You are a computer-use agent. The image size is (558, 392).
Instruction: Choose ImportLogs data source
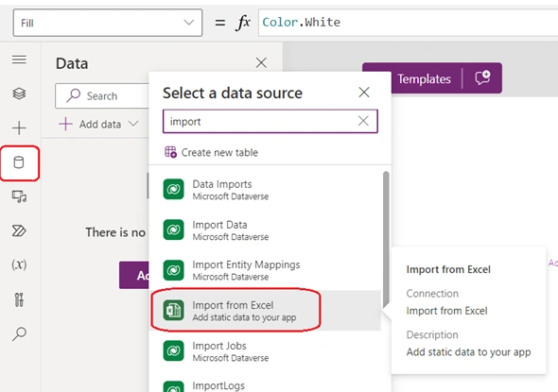[x=265, y=382]
